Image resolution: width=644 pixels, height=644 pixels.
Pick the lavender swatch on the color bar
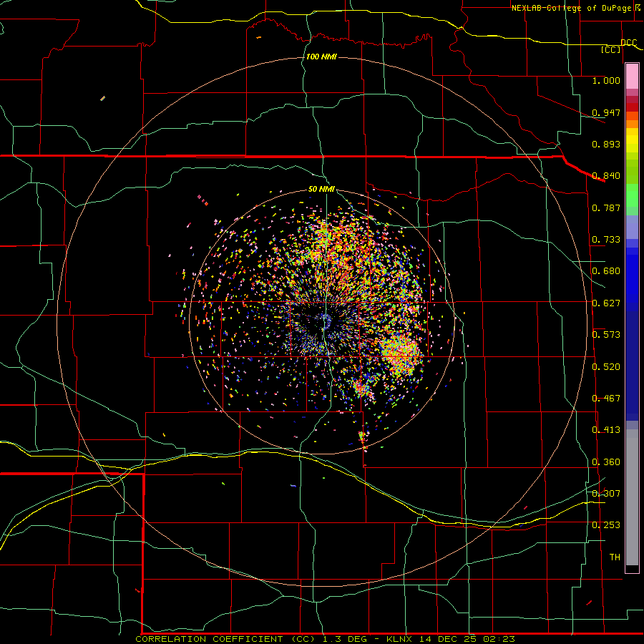coord(632,227)
